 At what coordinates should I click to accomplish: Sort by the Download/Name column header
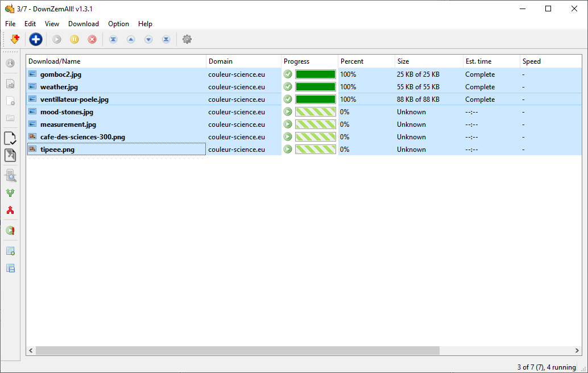pos(116,61)
